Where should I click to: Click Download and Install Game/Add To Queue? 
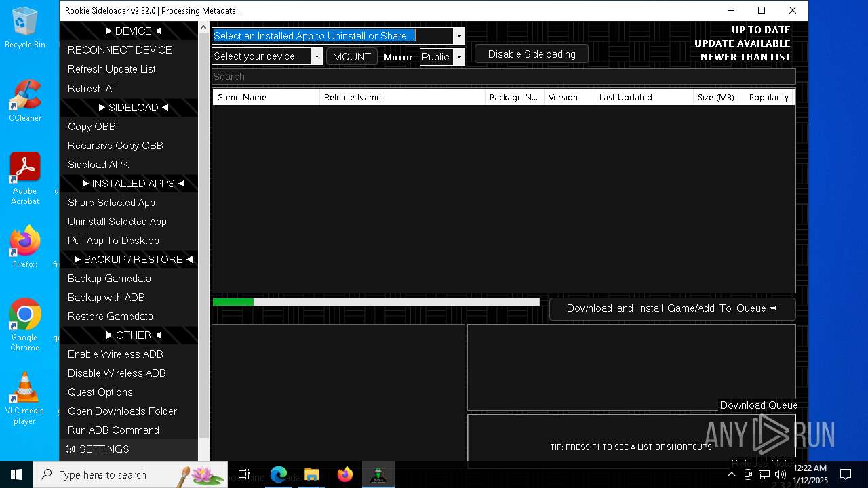pyautogui.click(x=672, y=308)
